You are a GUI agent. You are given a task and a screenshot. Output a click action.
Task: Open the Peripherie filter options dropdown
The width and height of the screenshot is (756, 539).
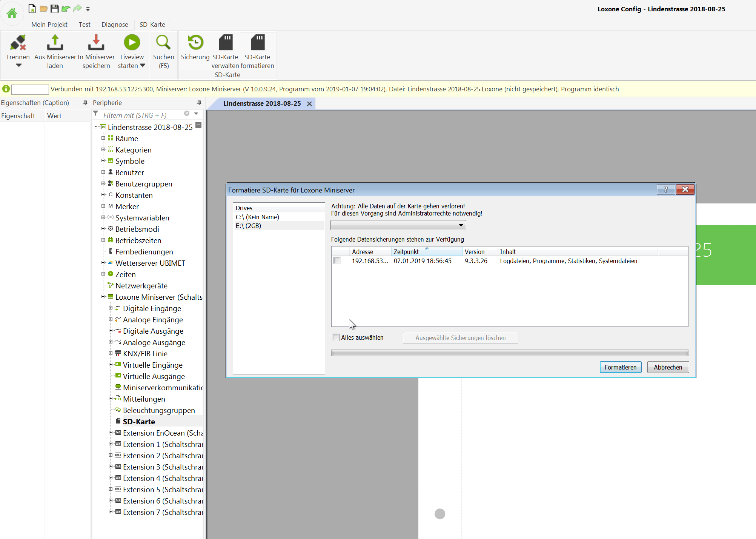pyautogui.click(x=196, y=114)
